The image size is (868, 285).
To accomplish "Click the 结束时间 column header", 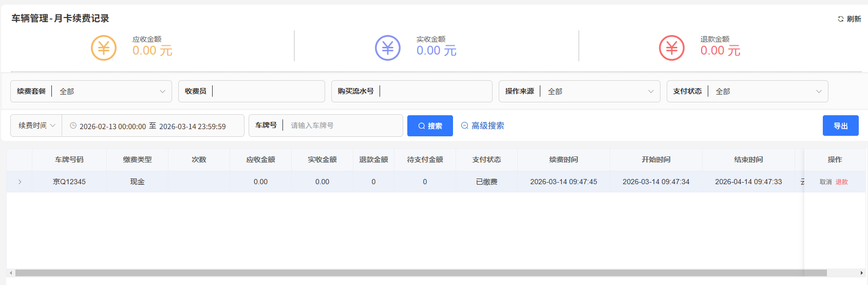I will (748, 159).
